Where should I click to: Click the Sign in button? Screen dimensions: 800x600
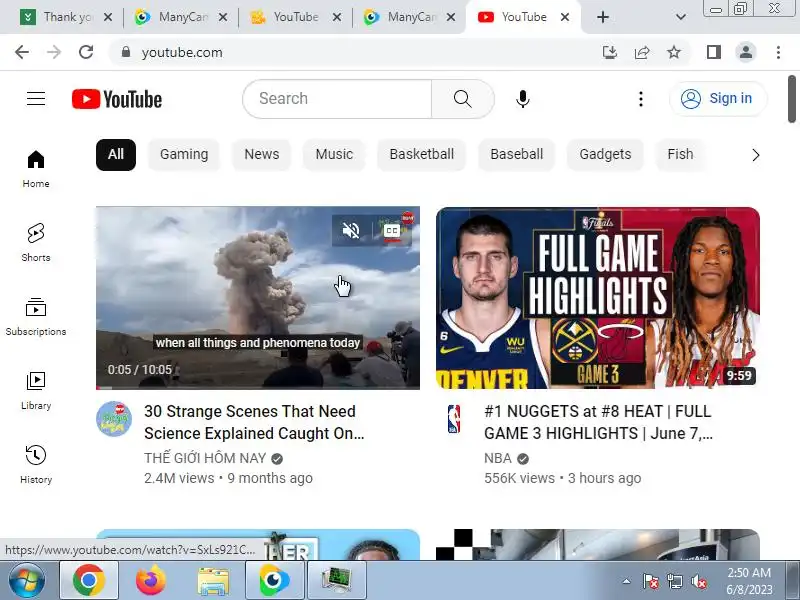(717, 98)
